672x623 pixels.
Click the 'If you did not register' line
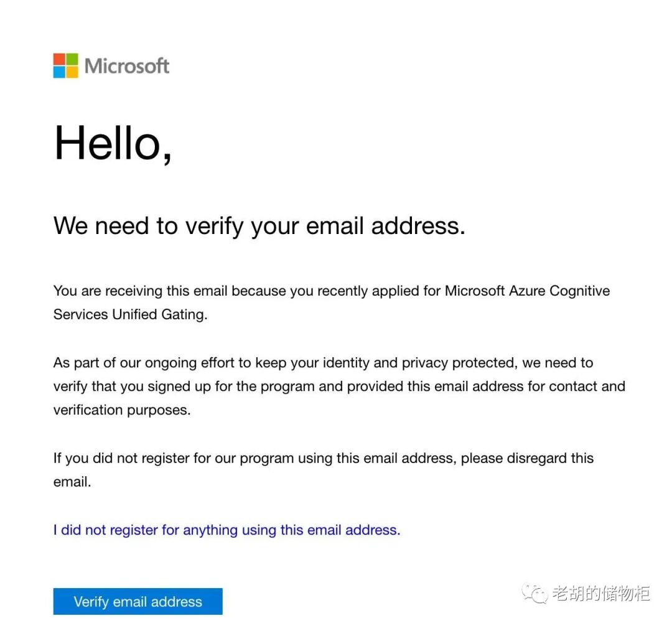[x=323, y=459]
